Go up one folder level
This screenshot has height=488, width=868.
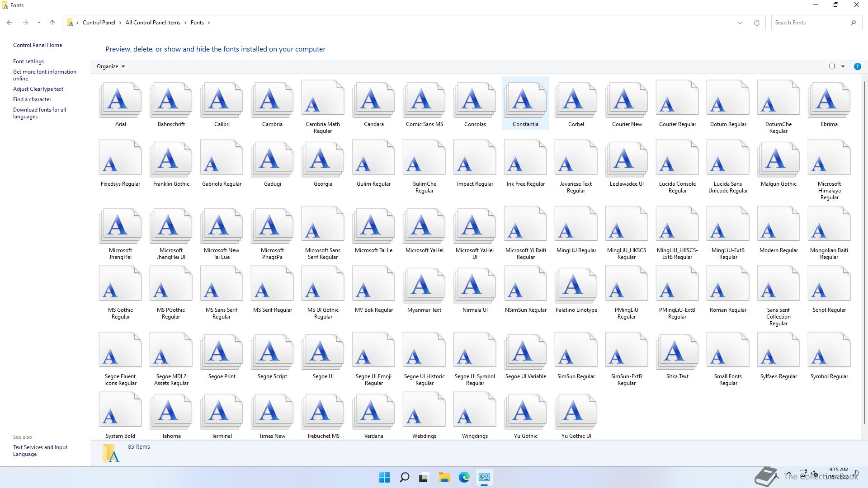pyautogui.click(x=52, y=23)
